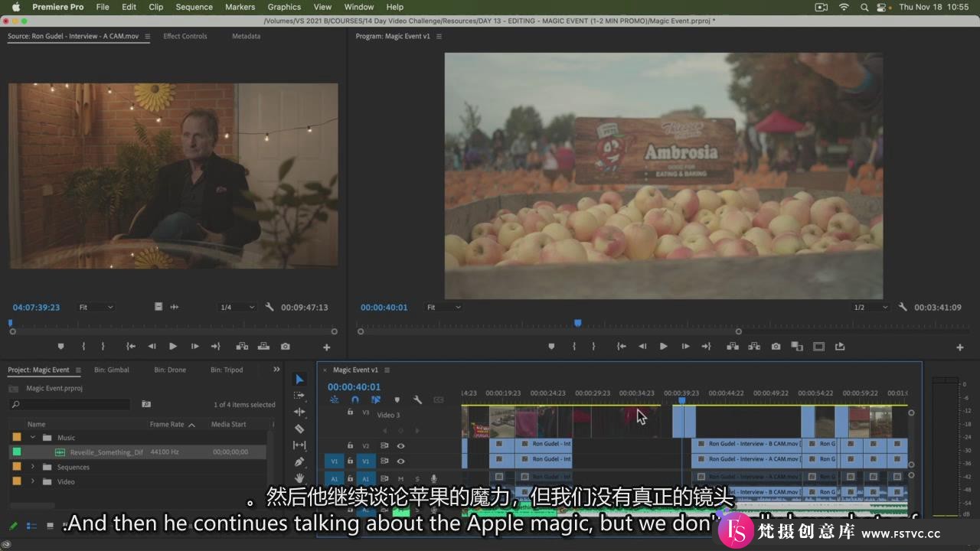Click Export Frame camera in Program monitor
Screen dimensions: 980x551
click(776, 347)
